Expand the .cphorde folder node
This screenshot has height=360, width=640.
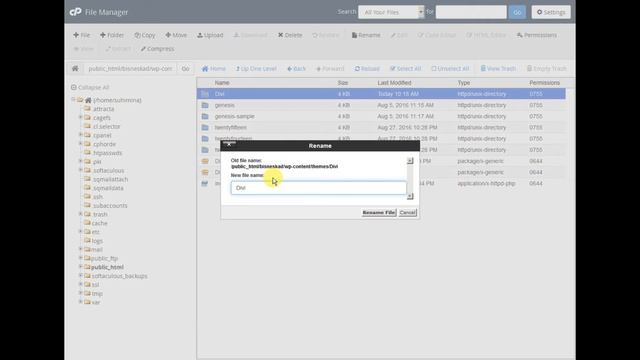[x=80, y=144]
